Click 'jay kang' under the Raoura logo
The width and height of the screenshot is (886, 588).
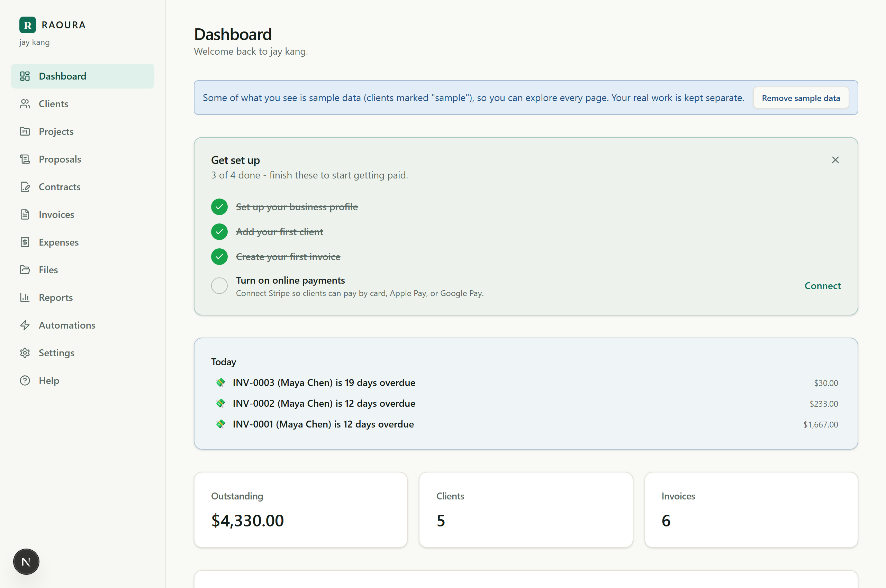35,43
